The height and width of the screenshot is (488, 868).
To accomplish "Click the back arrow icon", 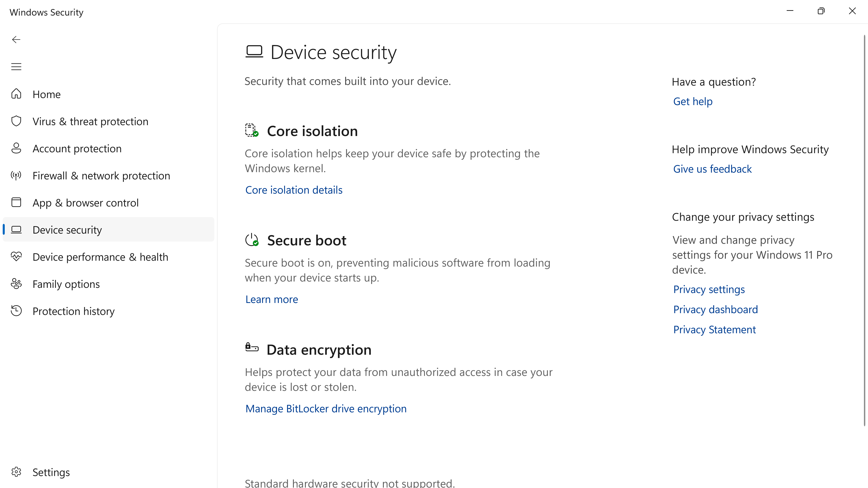I will click(16, 40).
